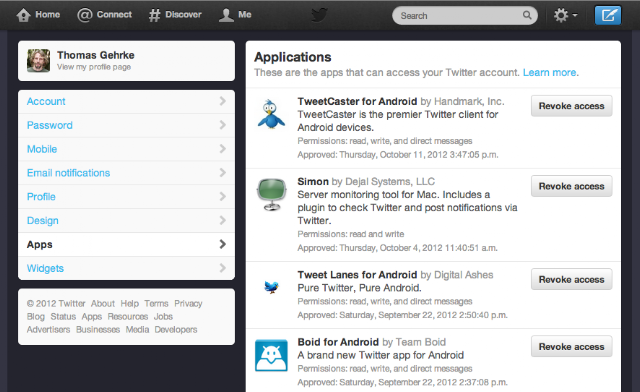Open Password settings
This screenshot has width=640, height=392.
pyautogui.click(x=127, y=125)
